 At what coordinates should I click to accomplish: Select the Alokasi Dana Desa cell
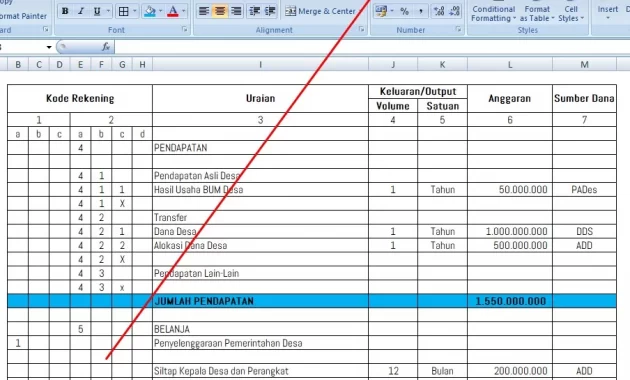click(x=260, y=245)
